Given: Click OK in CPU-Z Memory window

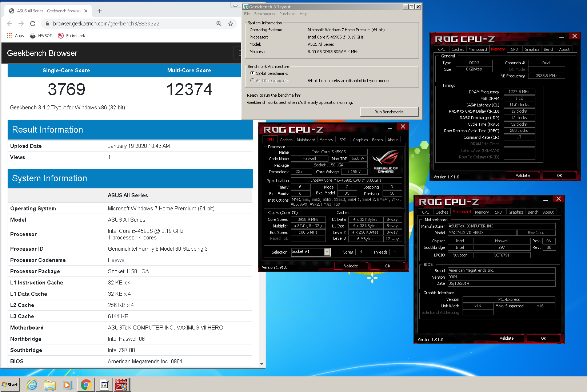Looking at the screenshot, I should click(x=559, y=175).
